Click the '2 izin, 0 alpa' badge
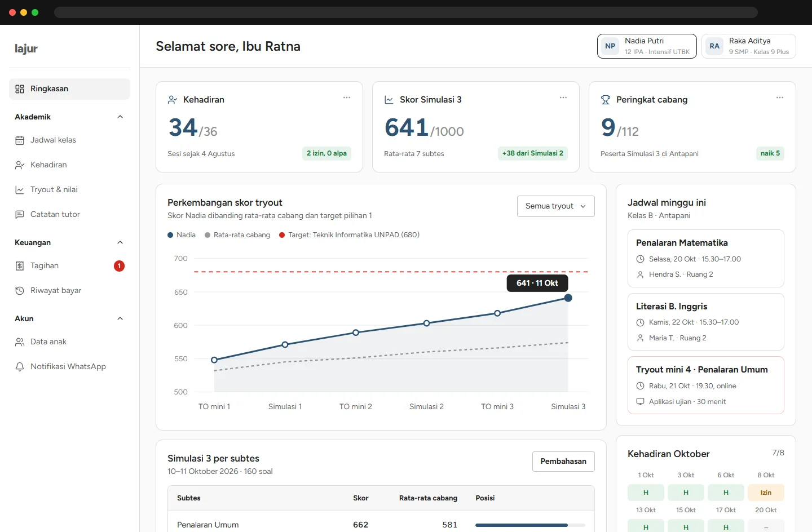The height and width of the screenshot is (532, 812). pyautogui.click(x=326, y=153)
